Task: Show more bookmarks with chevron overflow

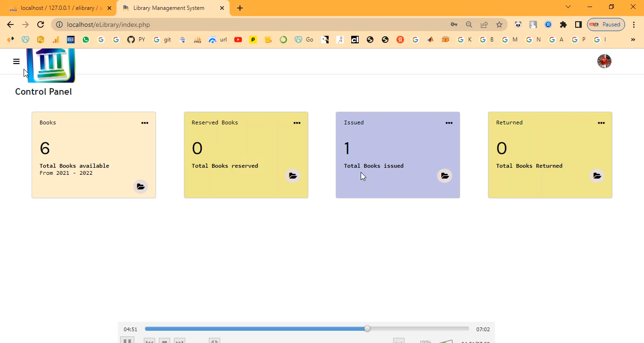Action: click(x=633, y=40)
